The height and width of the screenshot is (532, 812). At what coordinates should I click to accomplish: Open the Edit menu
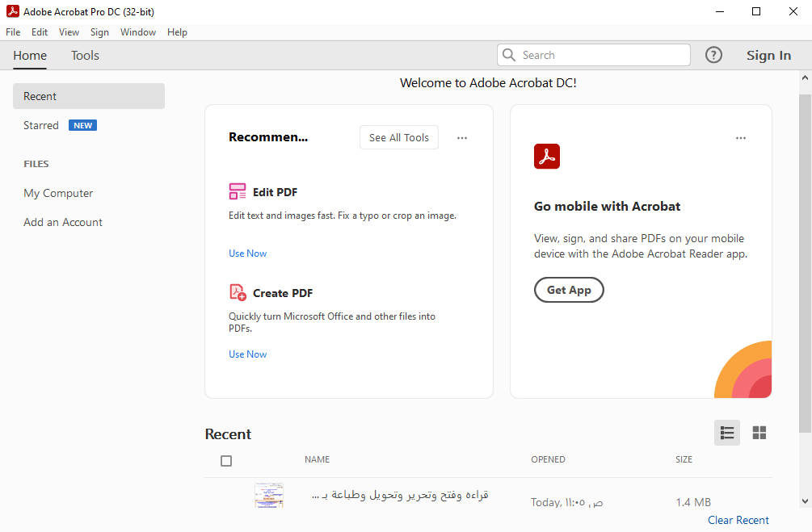click(x=40, y=32)
